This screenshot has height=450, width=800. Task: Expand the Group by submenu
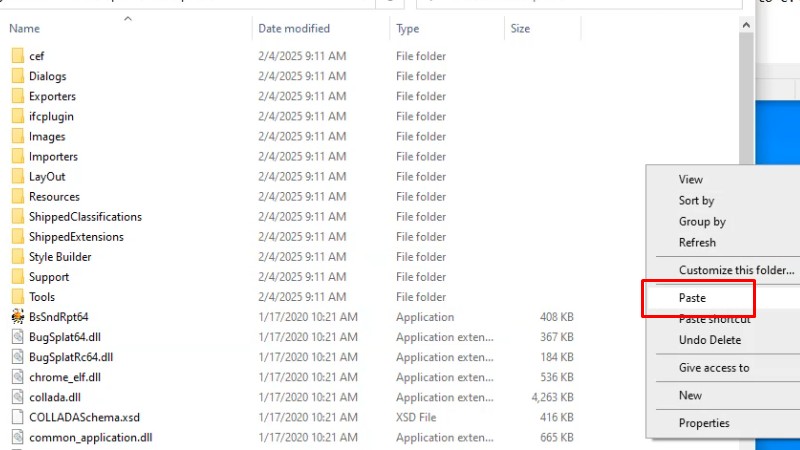tap(702, 222)
